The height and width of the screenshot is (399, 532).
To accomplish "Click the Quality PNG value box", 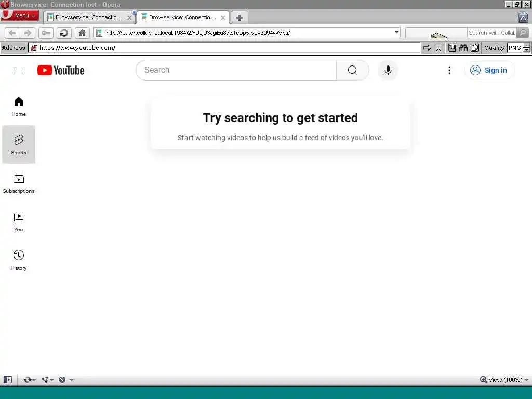I will pyautogui.click(x=515, y=48).
